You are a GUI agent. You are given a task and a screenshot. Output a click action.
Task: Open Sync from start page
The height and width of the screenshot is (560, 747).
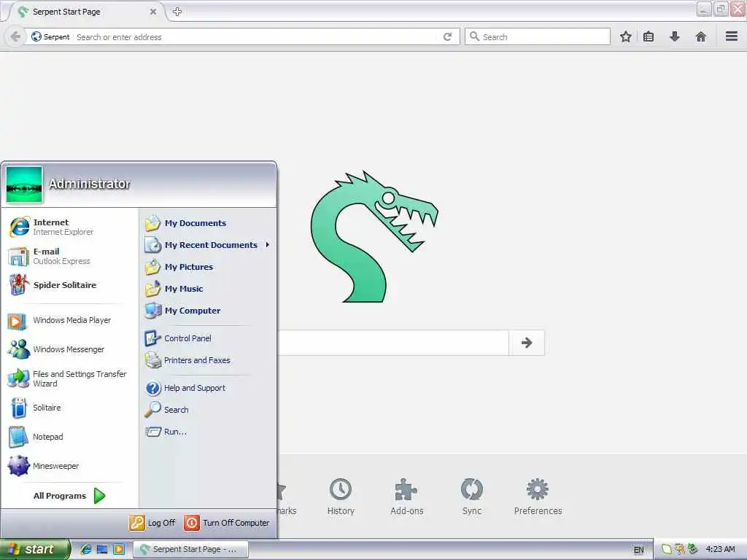coord(472,497)
